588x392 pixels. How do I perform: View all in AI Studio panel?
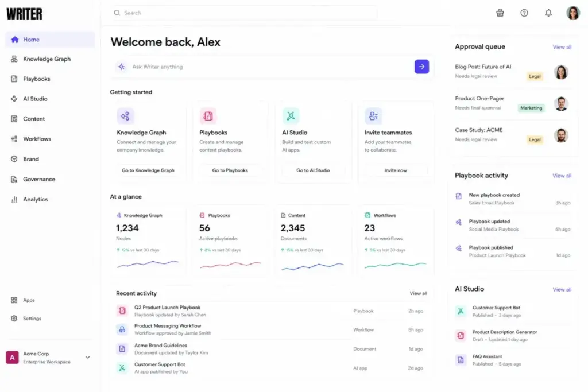click(562, 290)
